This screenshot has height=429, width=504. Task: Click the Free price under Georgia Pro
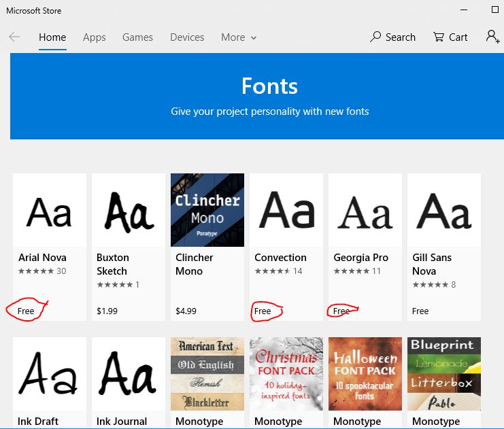pos(341,311)
